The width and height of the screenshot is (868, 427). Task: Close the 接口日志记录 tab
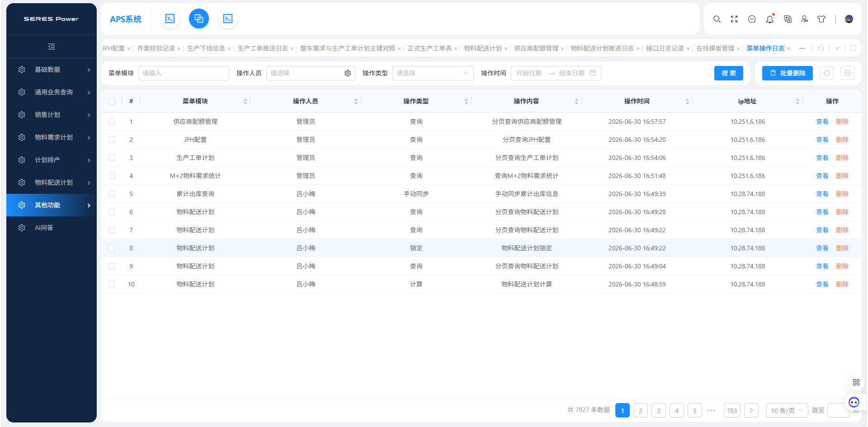coord(688,49)
